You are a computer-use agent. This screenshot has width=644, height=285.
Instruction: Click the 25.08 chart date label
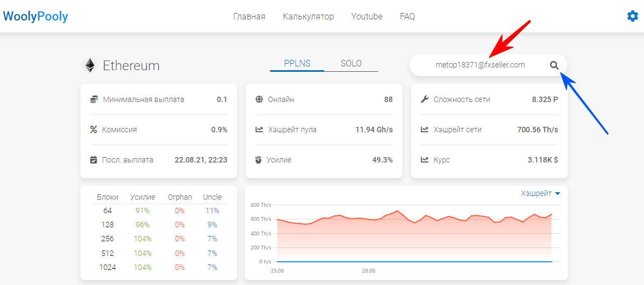(277, 271)
